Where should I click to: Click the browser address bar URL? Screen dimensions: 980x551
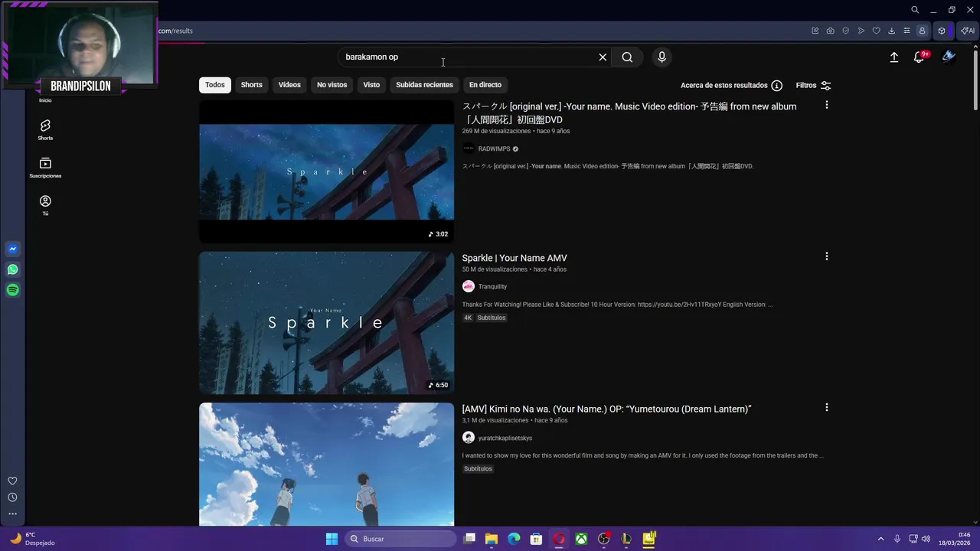(175, 31)
